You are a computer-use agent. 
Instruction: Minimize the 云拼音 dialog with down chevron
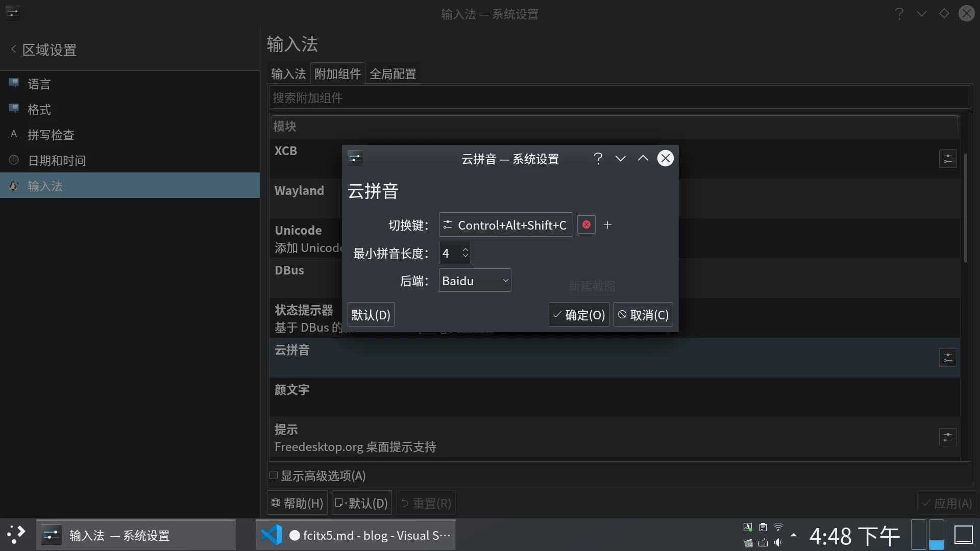tap(620, 158)
